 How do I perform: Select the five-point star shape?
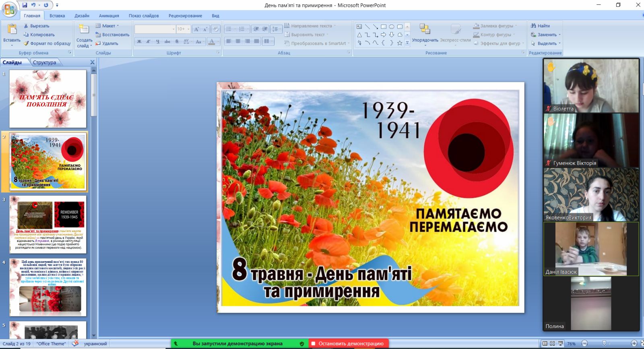(x=400, y=43)
